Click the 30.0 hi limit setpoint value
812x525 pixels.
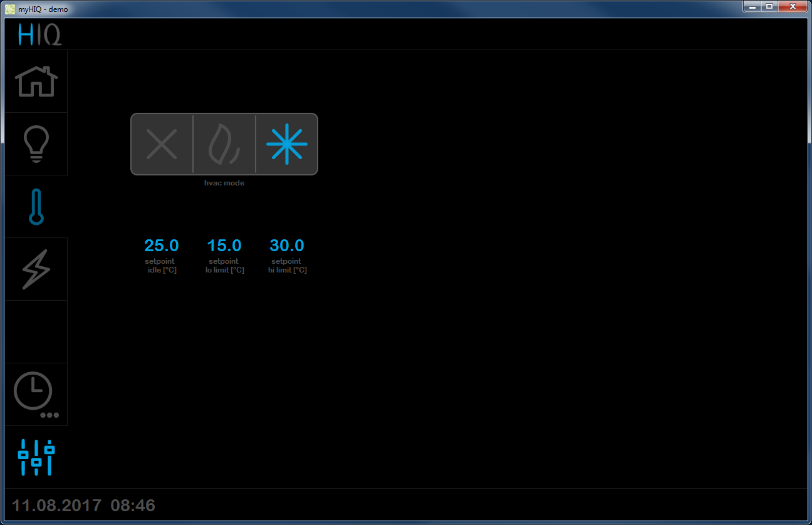(287, 246)
